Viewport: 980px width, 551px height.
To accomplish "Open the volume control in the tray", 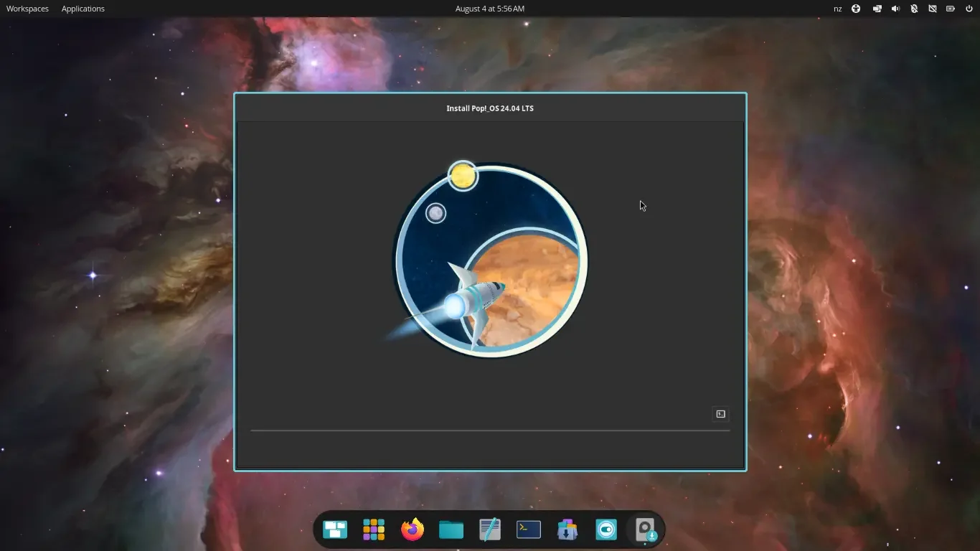I will coord(895,9).
